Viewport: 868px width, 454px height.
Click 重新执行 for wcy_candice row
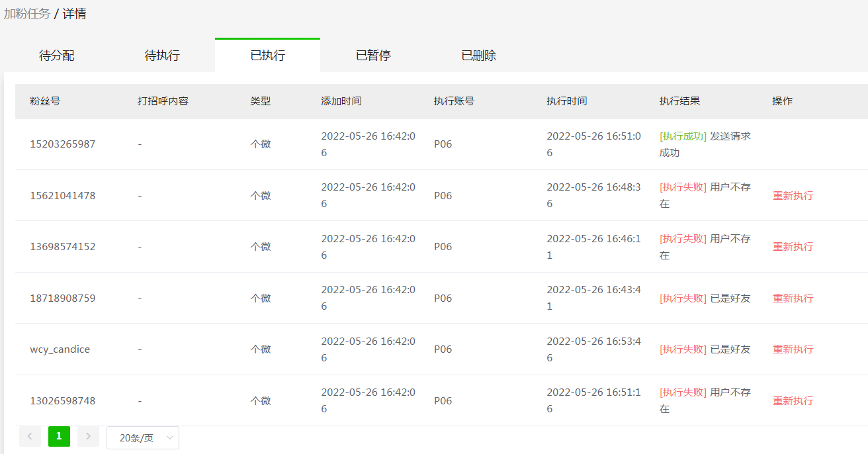point(793,349)
